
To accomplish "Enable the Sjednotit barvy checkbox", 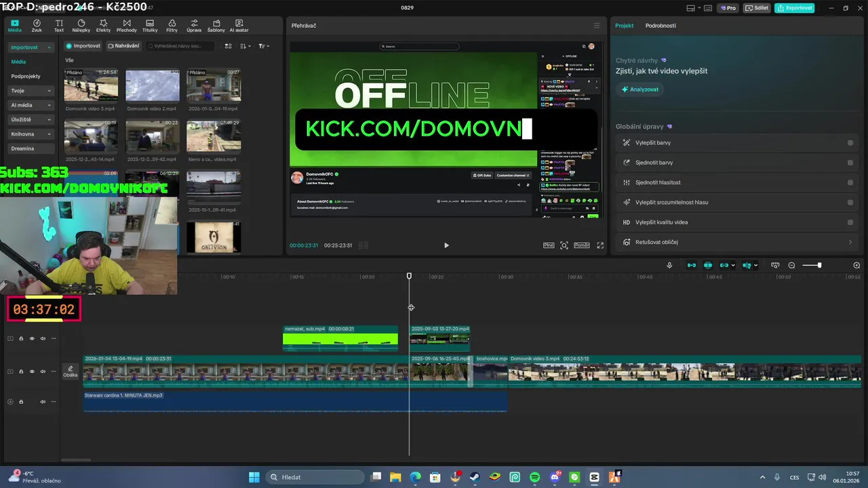I will [x=850, y=163].
